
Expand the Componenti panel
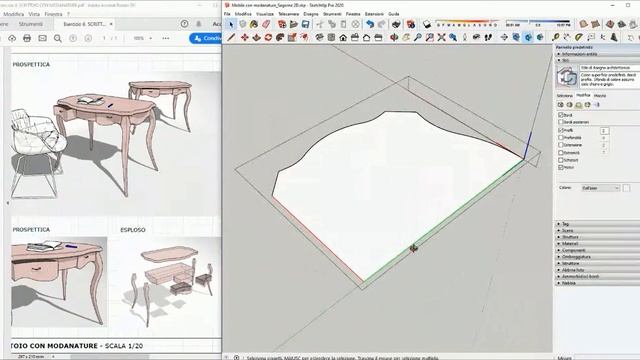coord(597,250)
